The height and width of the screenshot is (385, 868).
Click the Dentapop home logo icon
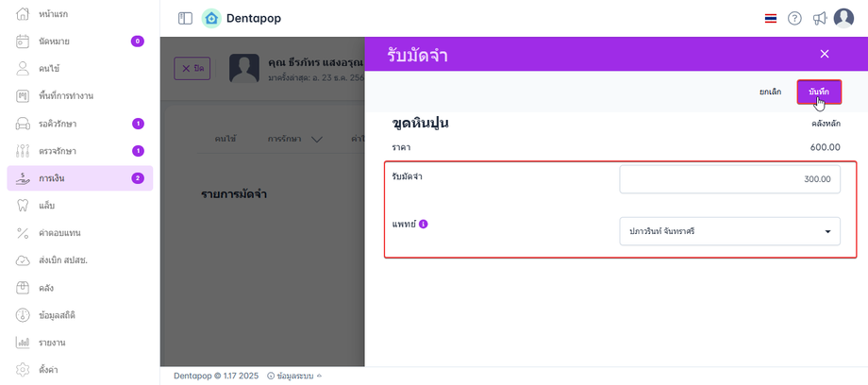tap(211, 18)
